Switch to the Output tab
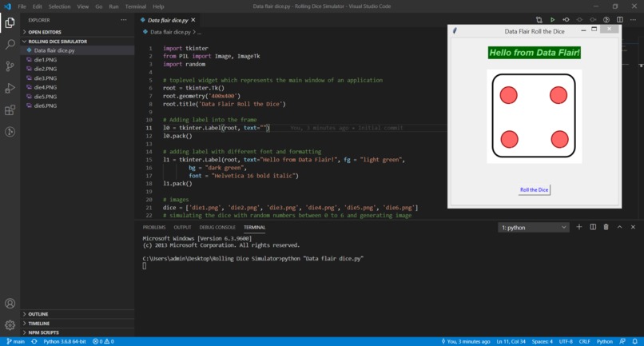Image resolution: width=644 pixels, height=346 pixels. [182, 227]
